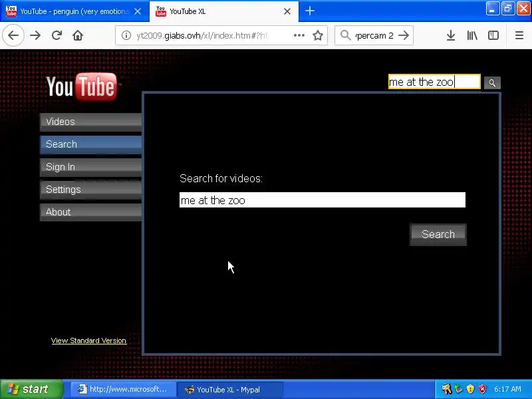Click the YouTube XL top search icon

(x=492, y=82)
